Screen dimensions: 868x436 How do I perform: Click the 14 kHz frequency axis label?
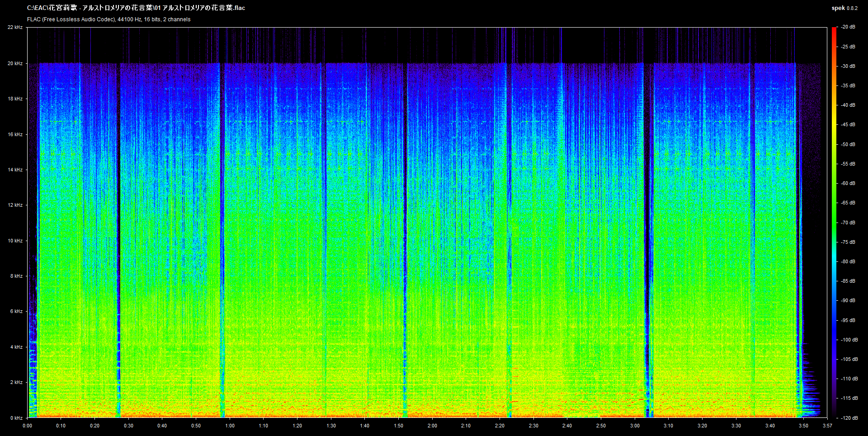tap(15, 170)
